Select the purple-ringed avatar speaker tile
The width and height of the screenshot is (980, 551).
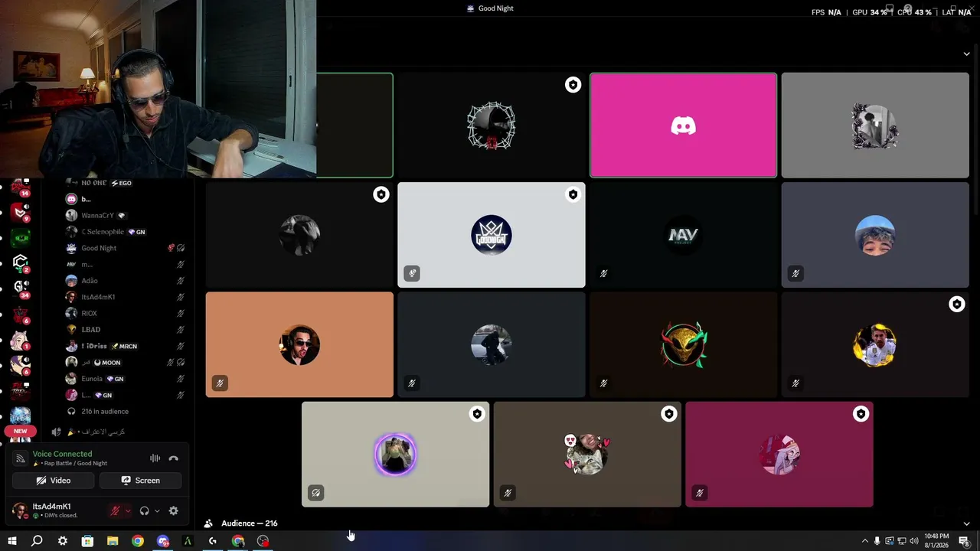(x=395, y=455)
